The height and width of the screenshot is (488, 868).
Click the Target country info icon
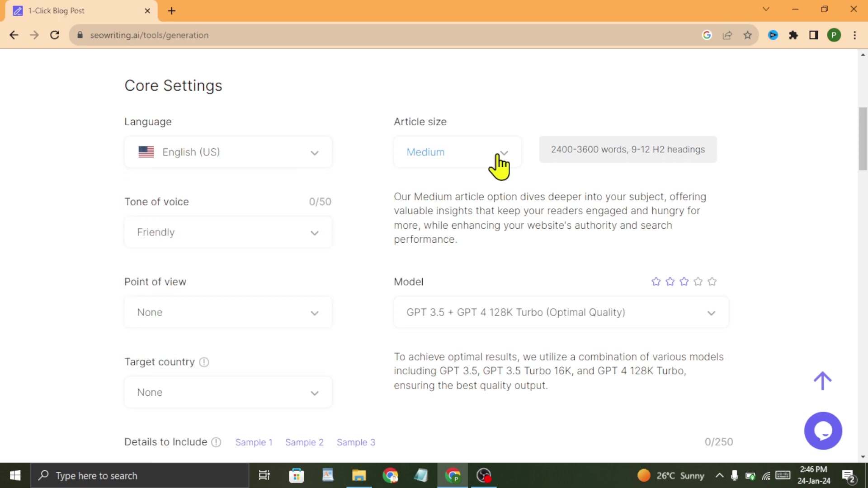click(x=204, y=362)
